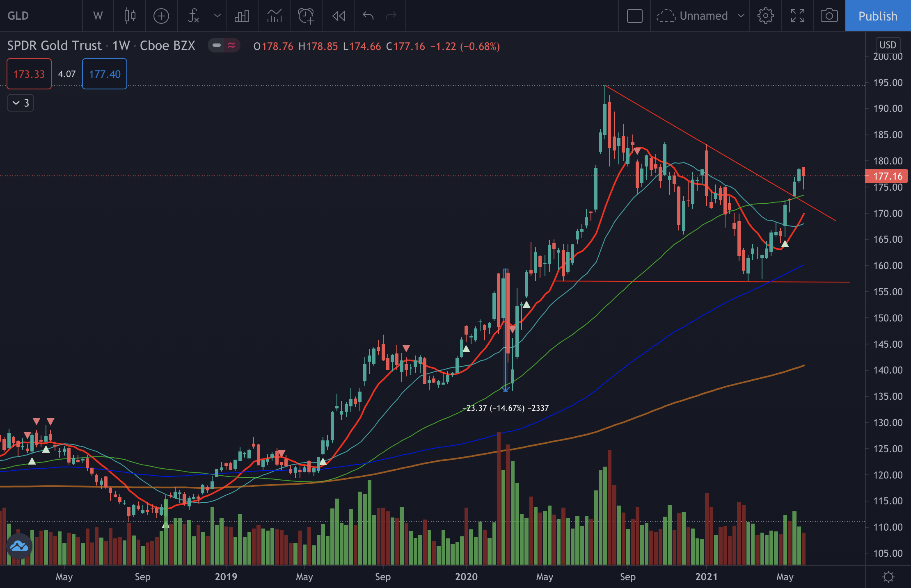Viewport: 911px width, 588px height.
Task: Enter fullscreen mode
Action: click(798, 16)
